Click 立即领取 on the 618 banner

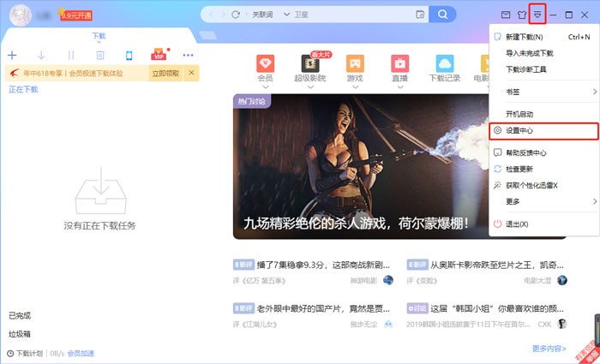[165, 73]
